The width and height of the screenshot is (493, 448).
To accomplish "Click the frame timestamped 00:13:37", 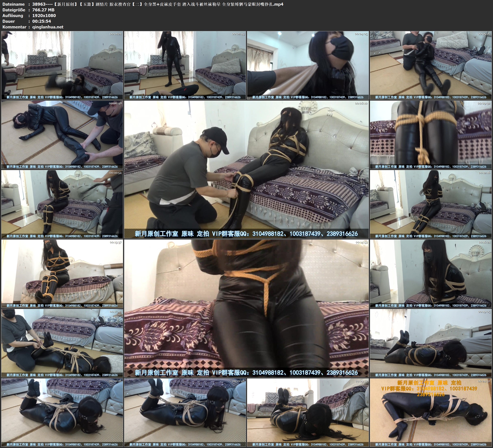I will coord(62,274).
